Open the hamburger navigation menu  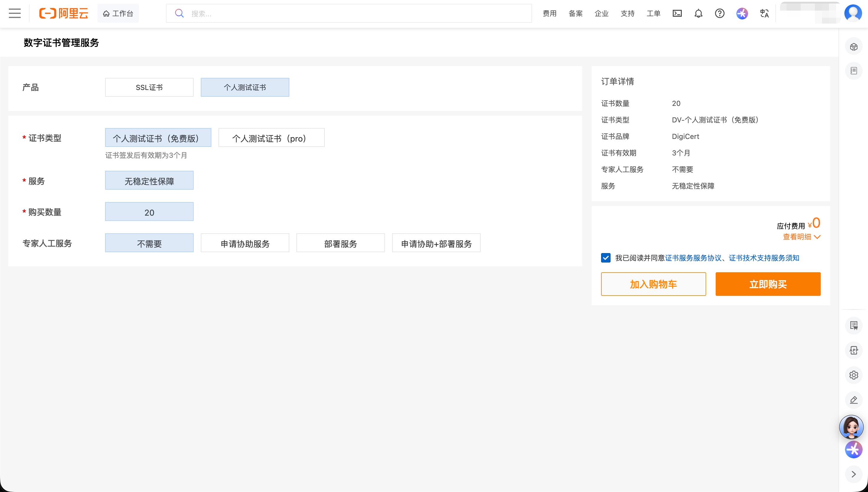[14, 13]
